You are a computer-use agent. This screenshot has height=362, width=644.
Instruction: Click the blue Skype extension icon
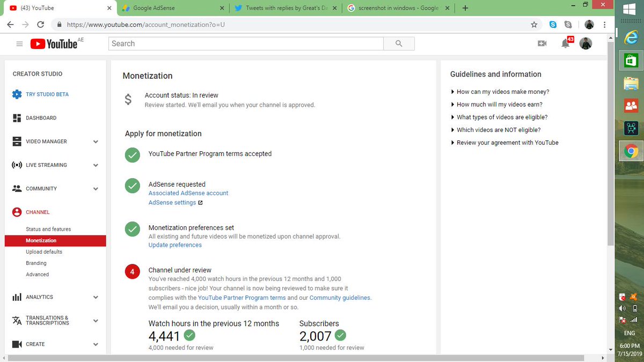[x=553, y=25]
